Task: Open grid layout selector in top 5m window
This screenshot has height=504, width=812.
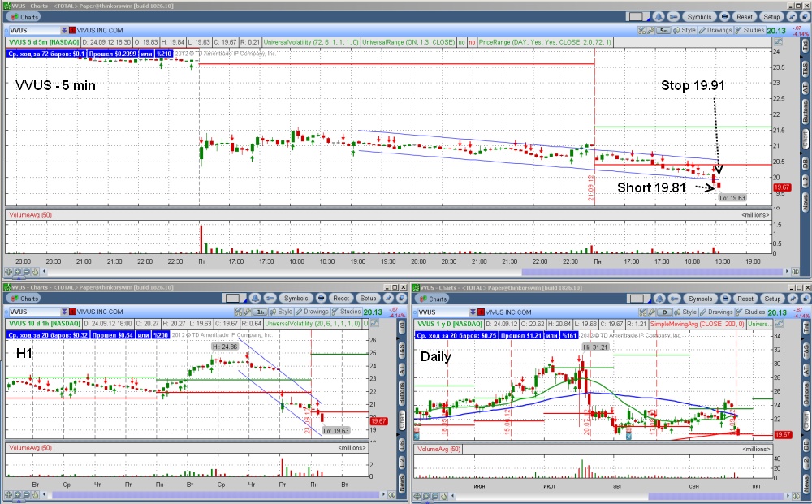Action: click(x=638, y=16)
